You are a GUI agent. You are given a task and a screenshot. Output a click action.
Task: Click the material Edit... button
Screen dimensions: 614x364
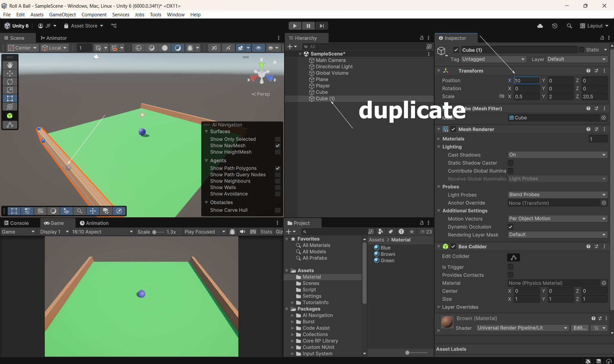point(579,328)
